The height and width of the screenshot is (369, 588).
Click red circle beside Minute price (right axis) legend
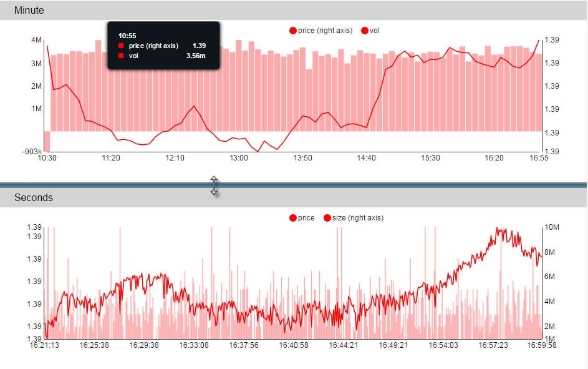point(293,31)
